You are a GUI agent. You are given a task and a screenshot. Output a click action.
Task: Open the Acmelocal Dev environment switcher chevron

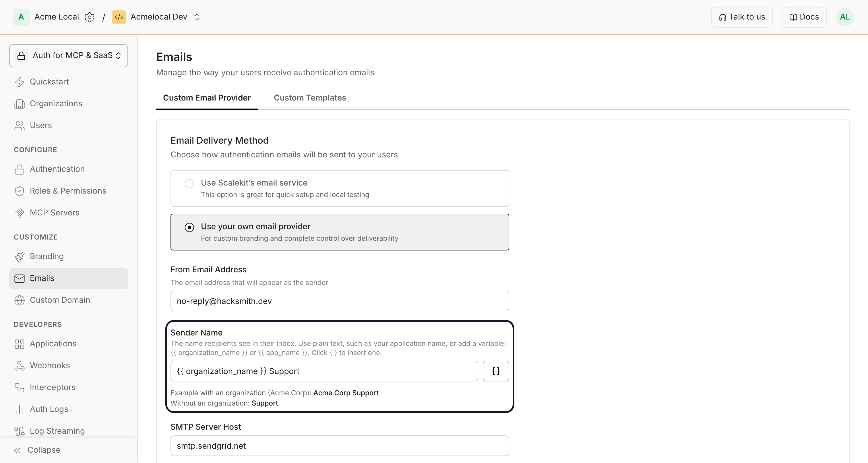[x=197, y=17]
